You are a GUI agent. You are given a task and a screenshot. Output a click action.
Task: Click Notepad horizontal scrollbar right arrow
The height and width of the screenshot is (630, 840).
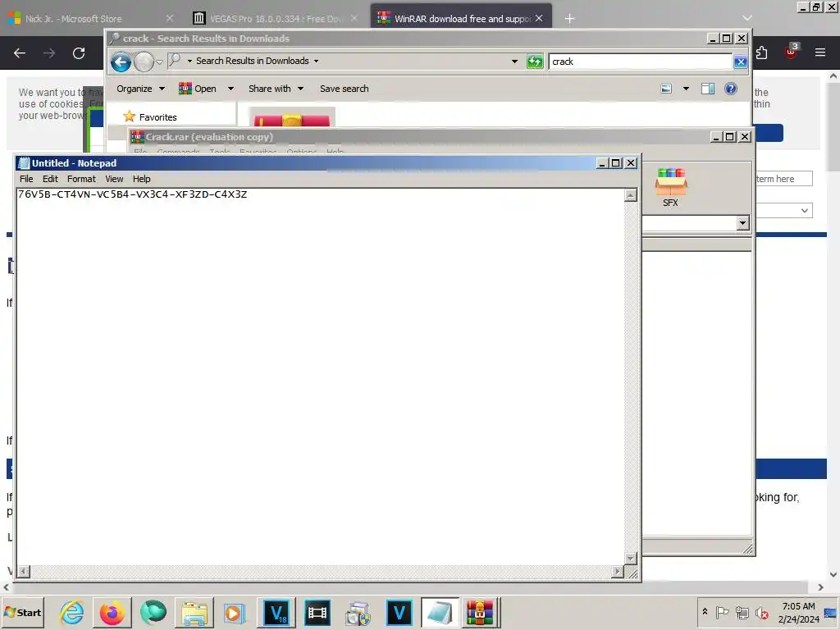point(617,572)
